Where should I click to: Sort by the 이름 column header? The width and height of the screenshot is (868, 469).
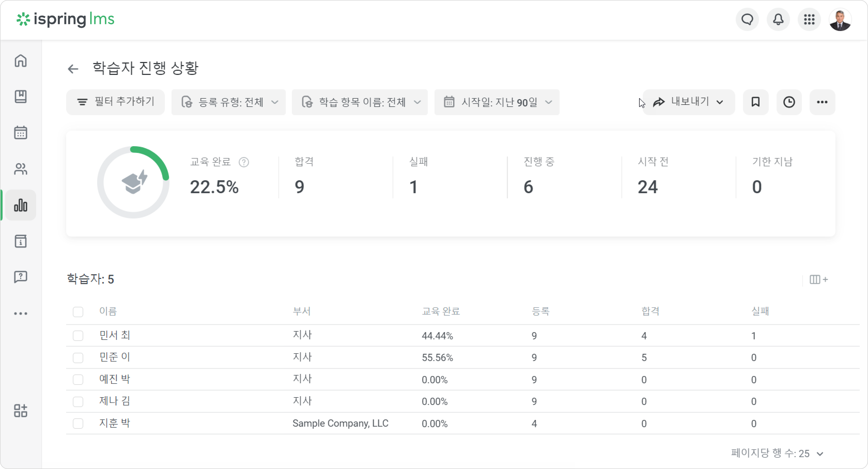pyautogui.click(x=108, y=311)
